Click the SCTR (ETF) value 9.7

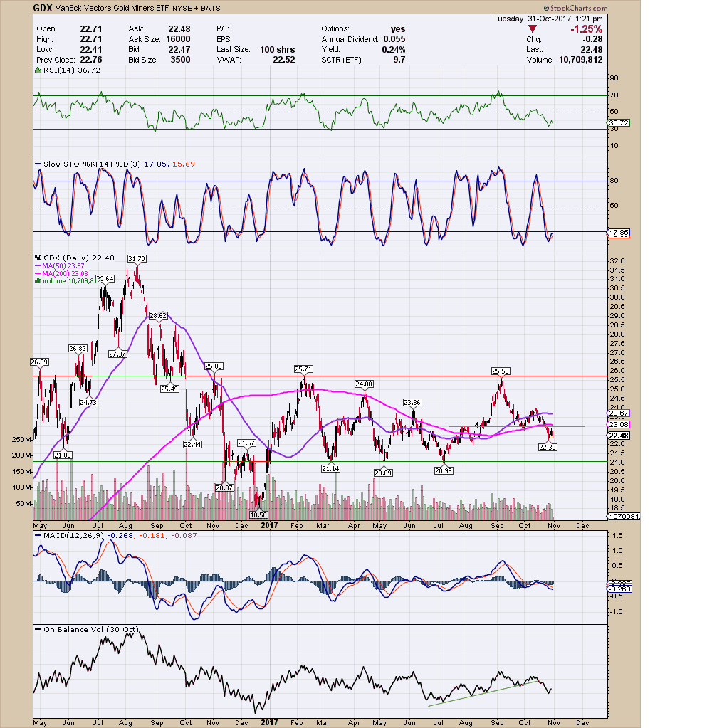[399, 60]
